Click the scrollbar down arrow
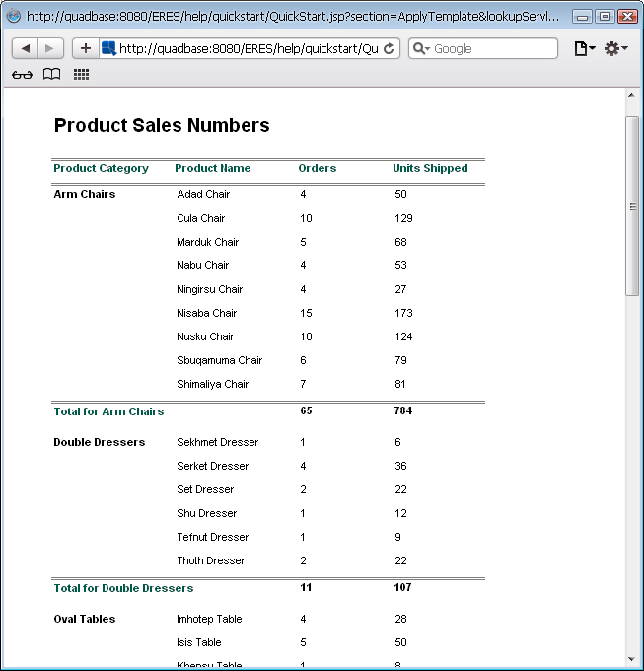 click(631, 659)
